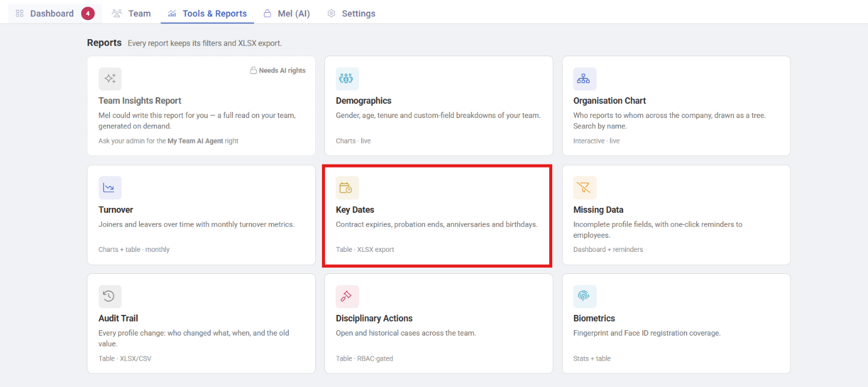Image resolution: width=868 pixels, height=387 pixels.
Task: Click the 'Table · RBAC-gated' text
Action: (365, 358)
